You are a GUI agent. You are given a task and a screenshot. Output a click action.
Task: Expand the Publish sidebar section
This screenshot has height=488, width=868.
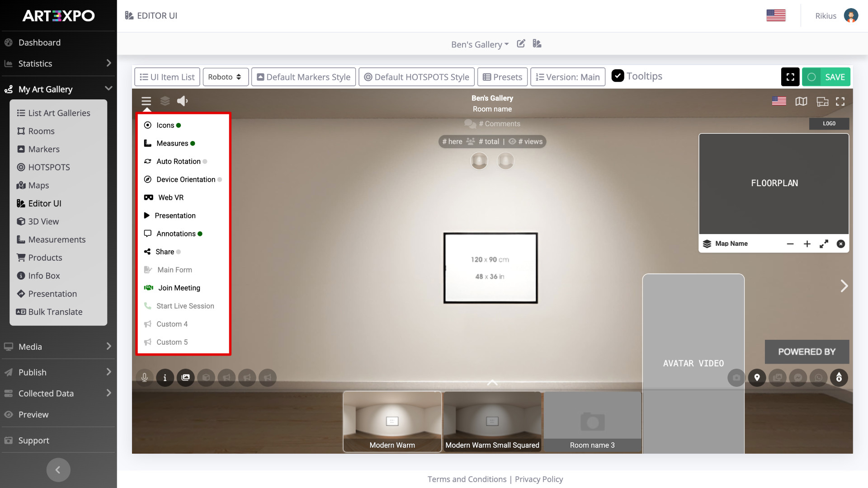click(x=58, y=372)
